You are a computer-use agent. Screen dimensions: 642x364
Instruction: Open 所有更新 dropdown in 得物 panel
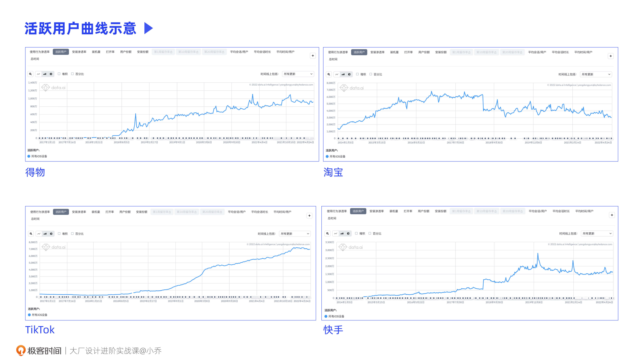pyautogui.click(x=298, y=74)
